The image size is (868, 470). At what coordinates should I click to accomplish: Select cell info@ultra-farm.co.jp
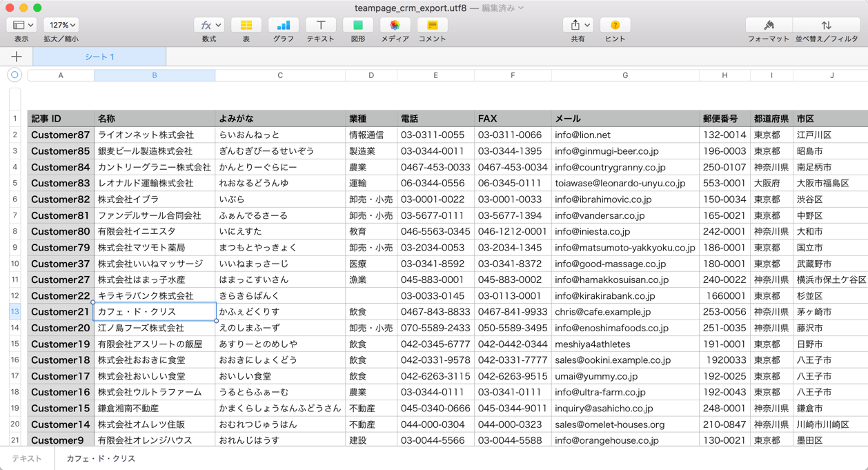(625, 392)
